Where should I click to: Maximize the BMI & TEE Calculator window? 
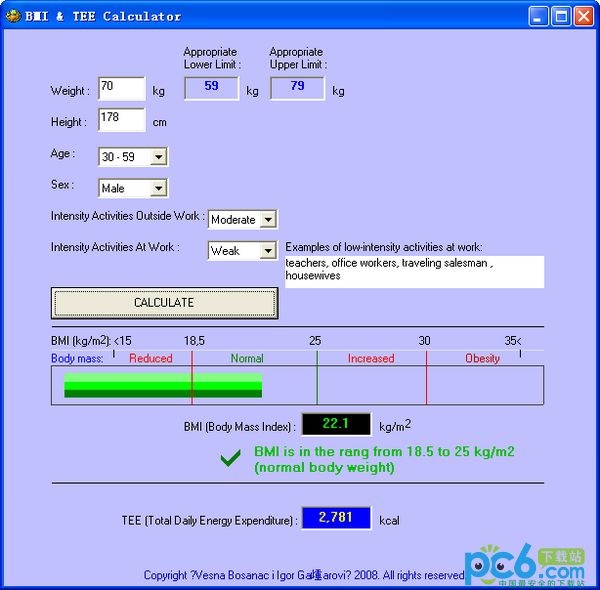point(561,16)
